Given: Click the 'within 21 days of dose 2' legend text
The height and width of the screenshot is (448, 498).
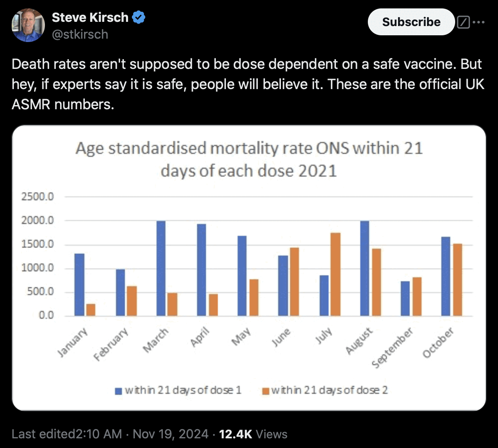Looking at the screenshot, I should [x=330, y=390].
